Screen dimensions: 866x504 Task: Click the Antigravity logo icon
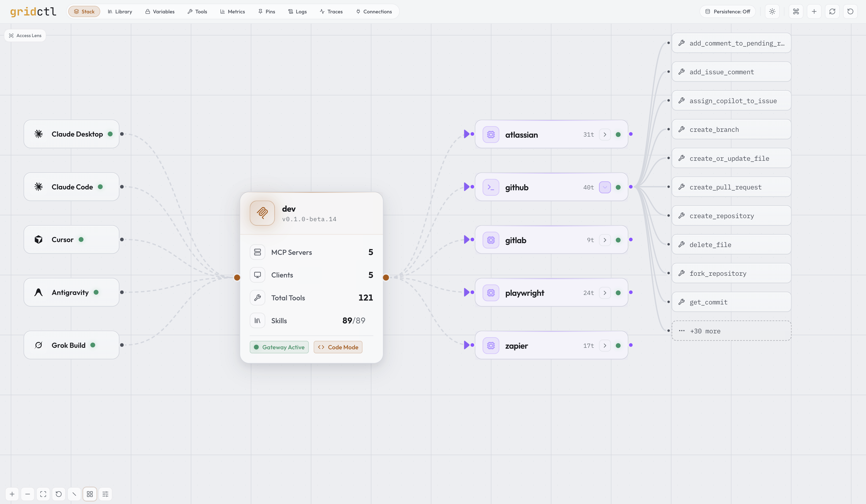tap(38, 293)
